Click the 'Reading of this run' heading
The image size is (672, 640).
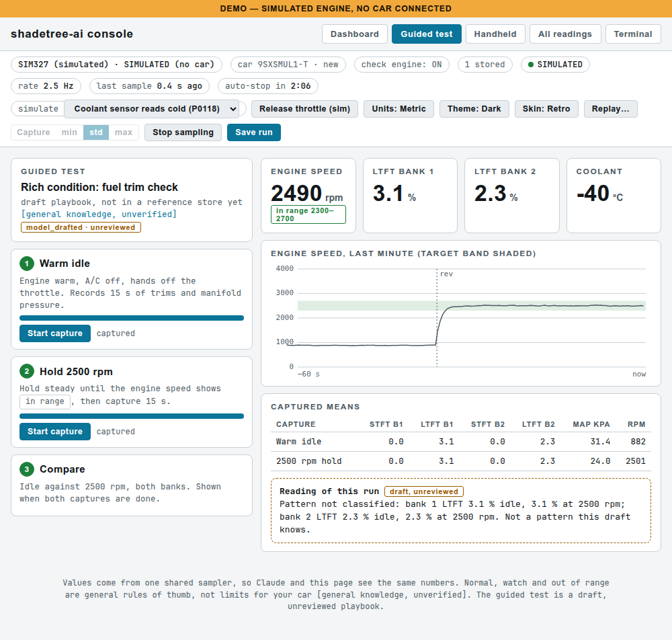pos(329,491)
